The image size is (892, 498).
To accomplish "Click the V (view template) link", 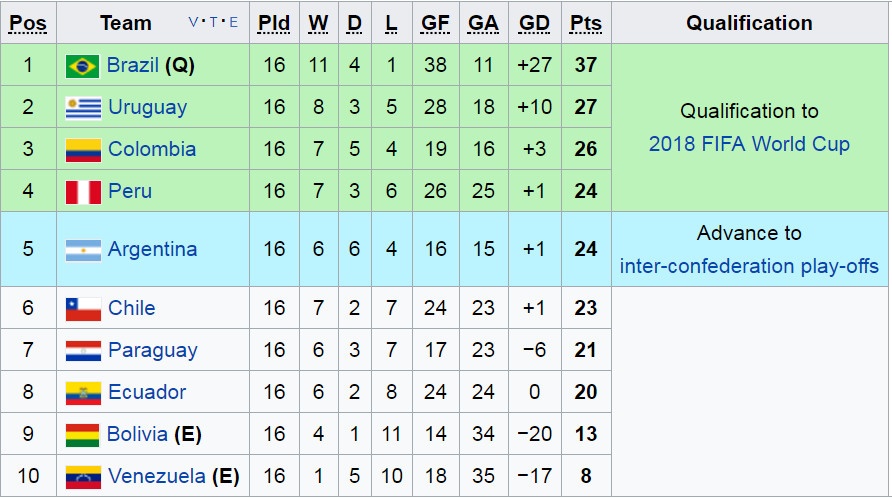I will (193, 23).
